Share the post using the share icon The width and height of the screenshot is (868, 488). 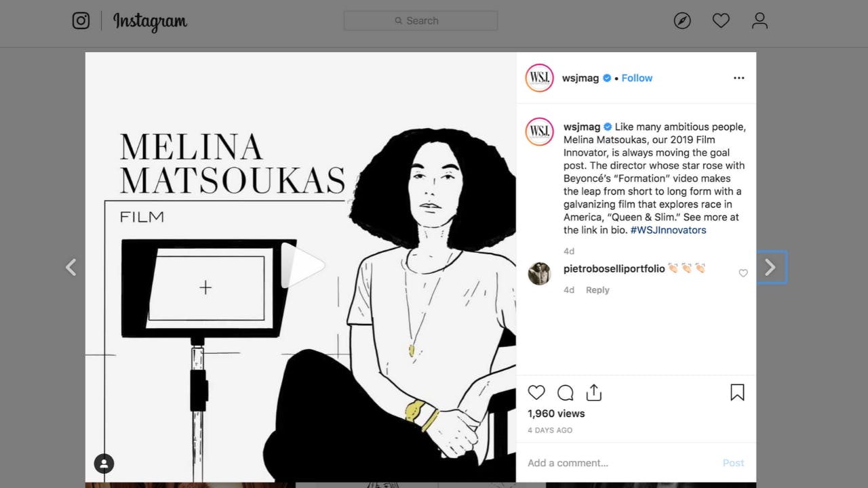594,392
